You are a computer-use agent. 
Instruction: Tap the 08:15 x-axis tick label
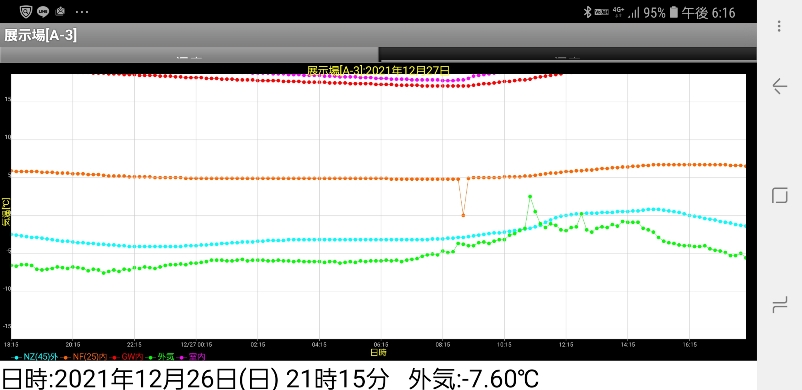[442, 344]
